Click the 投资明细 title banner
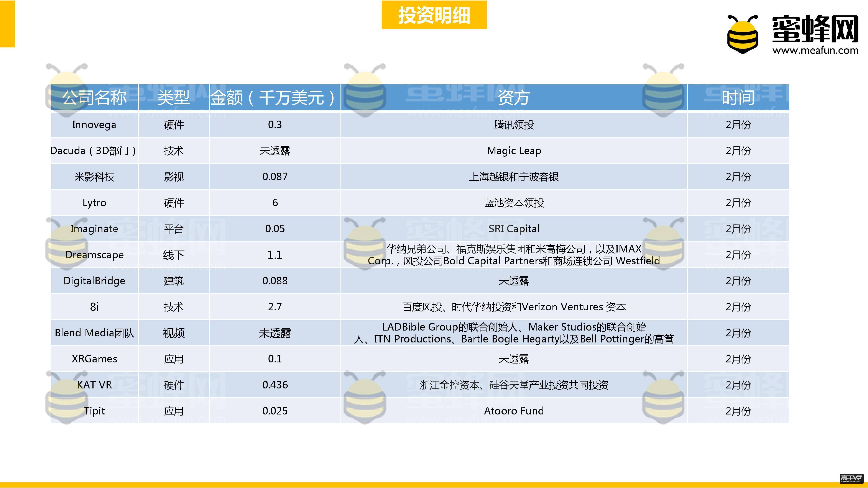Image resolution: width=868 pixels, height=488 pixels. pyautogui.click(x=434, y=15)
